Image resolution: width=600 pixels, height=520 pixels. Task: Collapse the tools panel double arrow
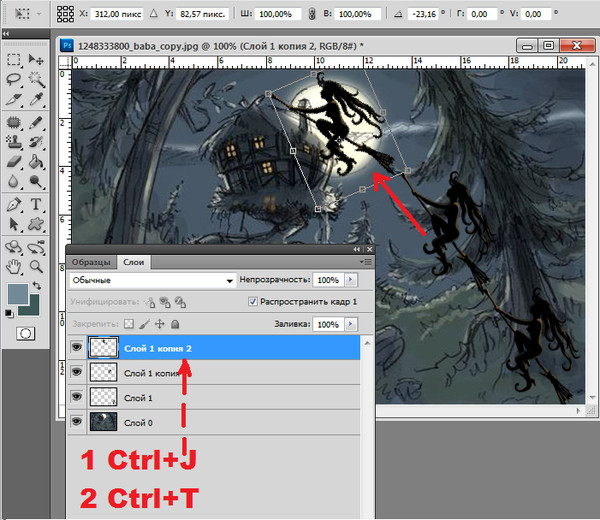click(x=6, y=34)
